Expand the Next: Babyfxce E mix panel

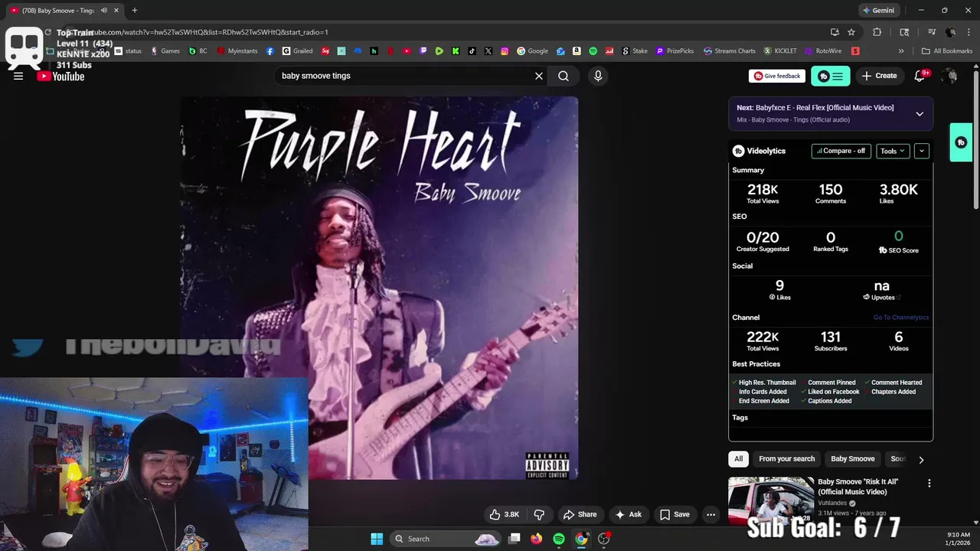pos(920,113)
